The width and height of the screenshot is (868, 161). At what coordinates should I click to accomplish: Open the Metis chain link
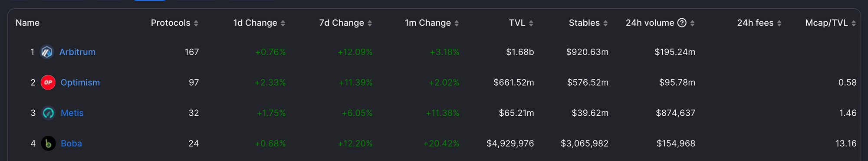tap(72, 113)
